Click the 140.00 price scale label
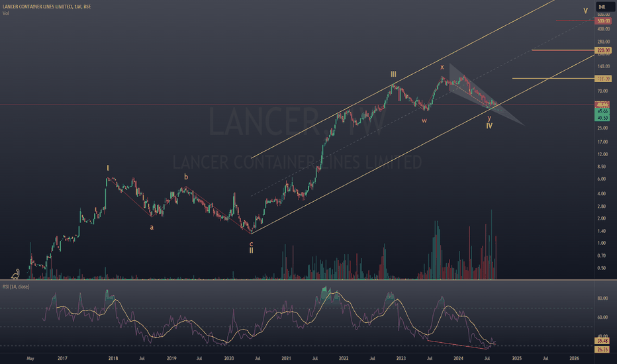This screenshot has width=617, height=364. 603,66
